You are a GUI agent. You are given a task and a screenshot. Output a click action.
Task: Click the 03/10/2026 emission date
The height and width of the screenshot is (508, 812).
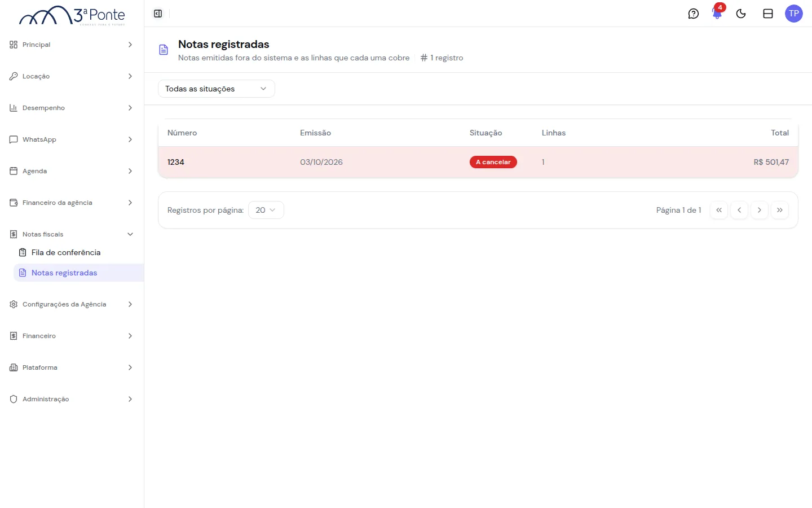tap(321, 162)
